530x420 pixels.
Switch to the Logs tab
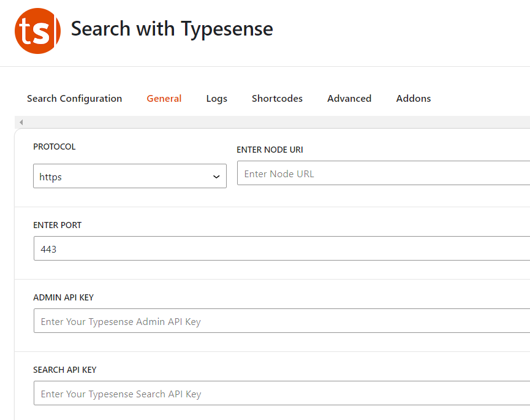click(216, 99)
